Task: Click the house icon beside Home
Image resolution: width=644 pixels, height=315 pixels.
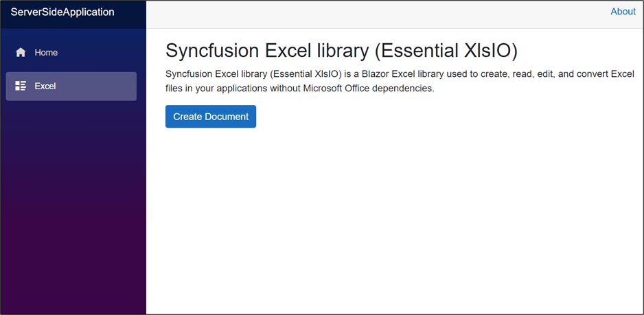Action: coord(21,53)
